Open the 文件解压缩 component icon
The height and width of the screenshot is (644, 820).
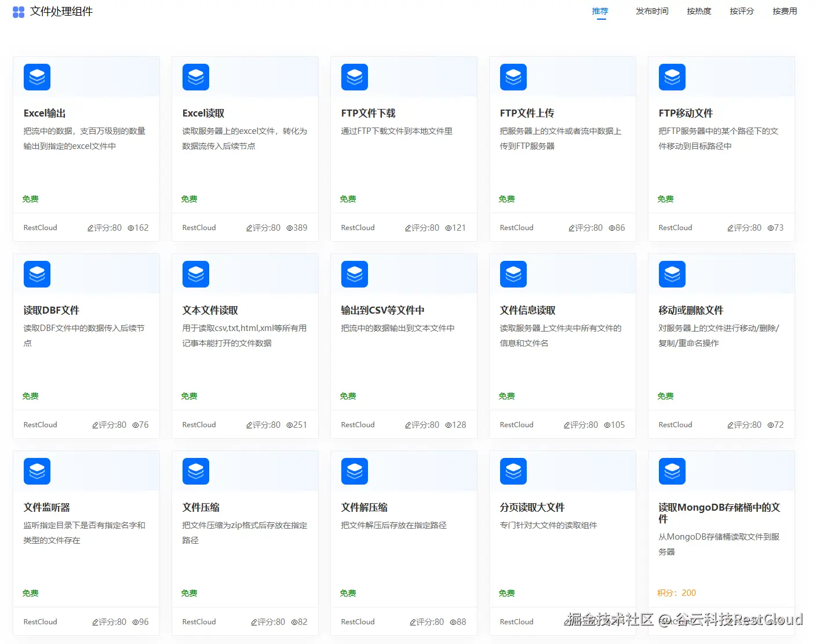pyautogui.click(x=354, y=471)
